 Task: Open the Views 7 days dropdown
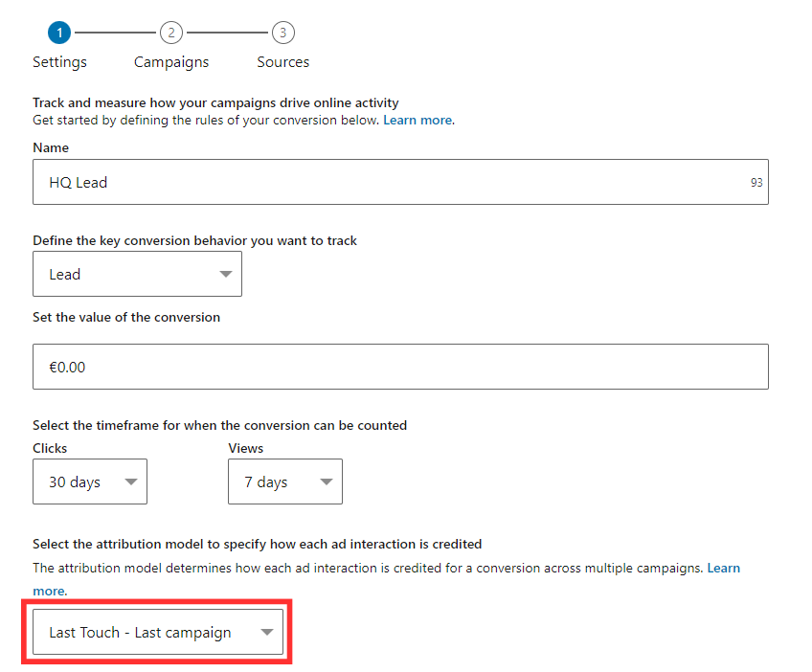(x=284, y=482)
